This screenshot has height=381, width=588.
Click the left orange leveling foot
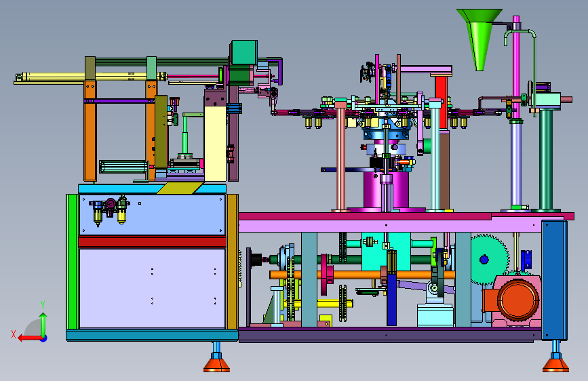(x=216, y=365)
